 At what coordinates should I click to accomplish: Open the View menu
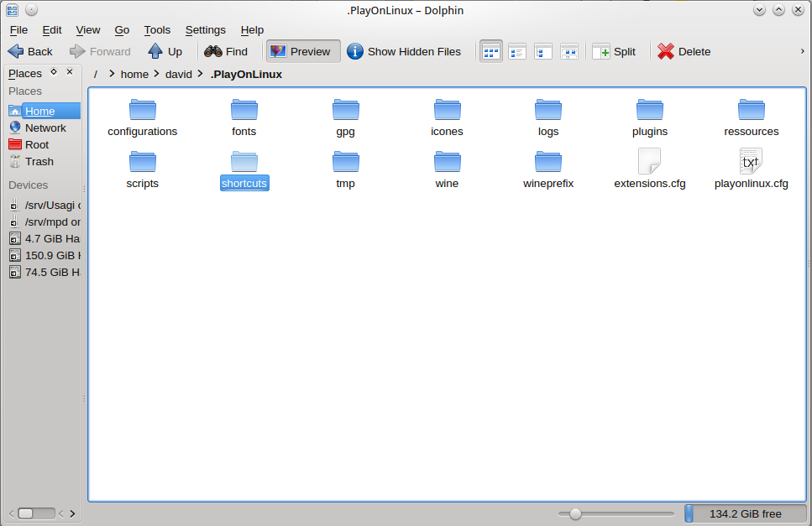click(88, 30)
